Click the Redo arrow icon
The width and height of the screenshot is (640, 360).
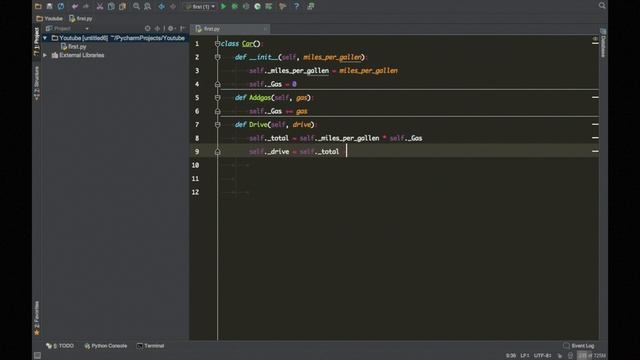pos(86,6)
